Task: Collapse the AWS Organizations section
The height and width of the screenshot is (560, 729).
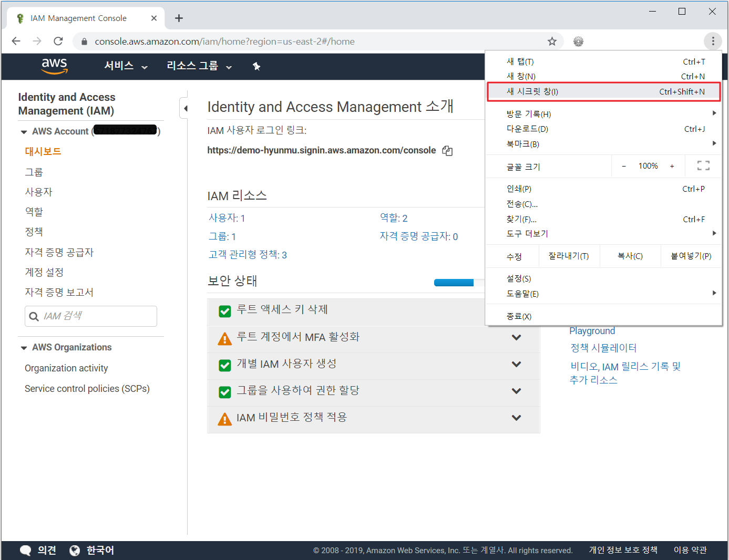Action: pos(24,348)
